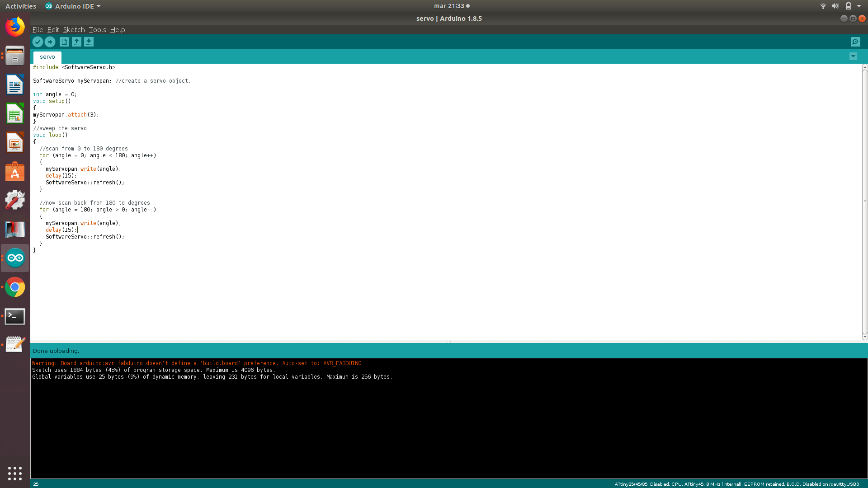Screen dimensions: 868x488
Task: Click the Save sketch down-arrow icon
Action: click(89, 42)
